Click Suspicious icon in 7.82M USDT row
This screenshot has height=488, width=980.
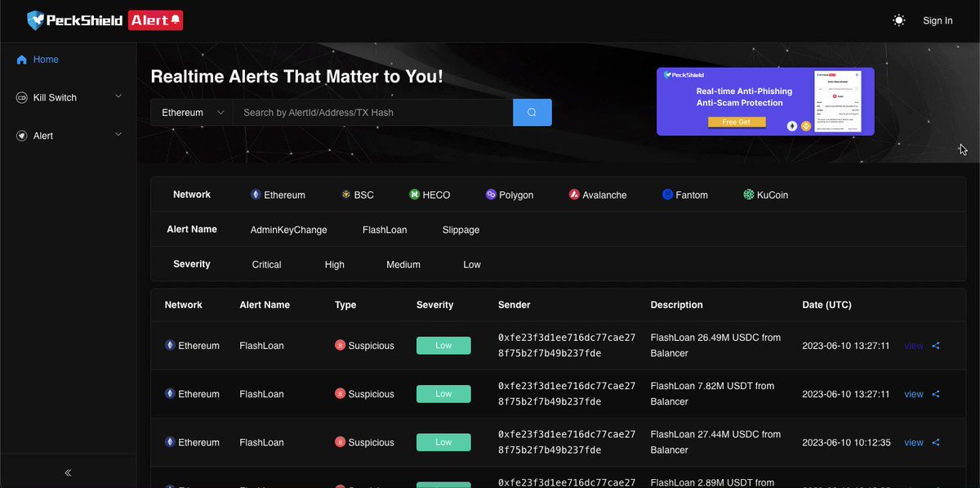[340, 394]
